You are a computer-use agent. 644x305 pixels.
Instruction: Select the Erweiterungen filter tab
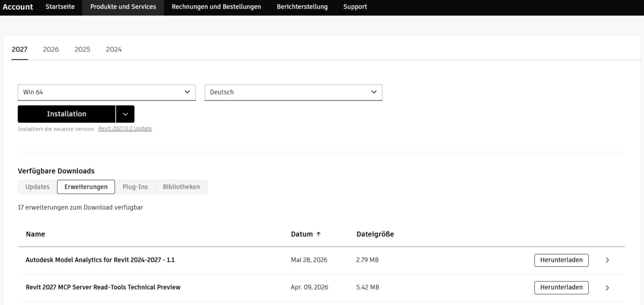pyautogui.click(x=86, y=187)
